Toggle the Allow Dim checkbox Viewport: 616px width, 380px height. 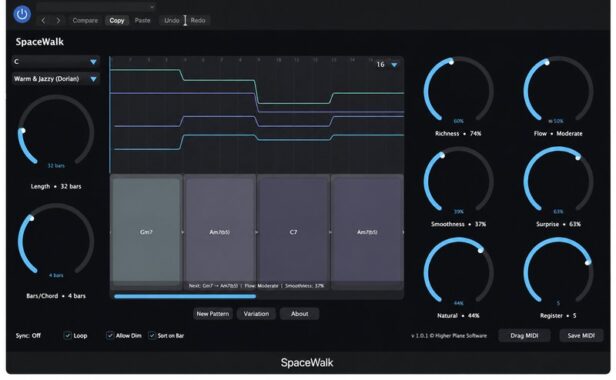(x=110, y=336)
